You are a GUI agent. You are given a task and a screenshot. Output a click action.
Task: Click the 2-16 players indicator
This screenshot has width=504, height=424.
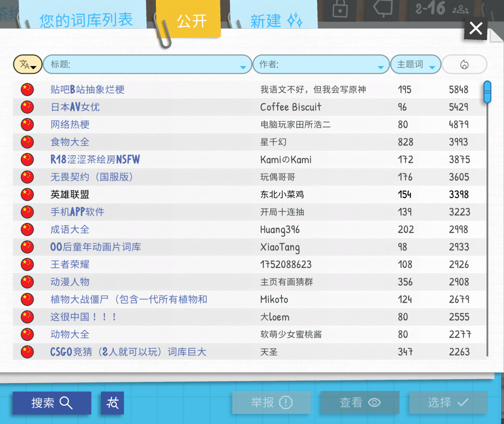[442, 9]
